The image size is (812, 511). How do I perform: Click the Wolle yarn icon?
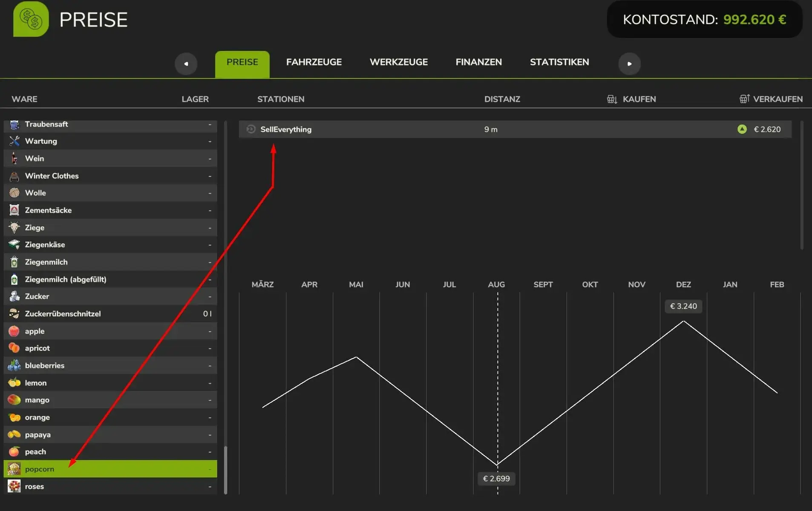[x=14, y=193]
